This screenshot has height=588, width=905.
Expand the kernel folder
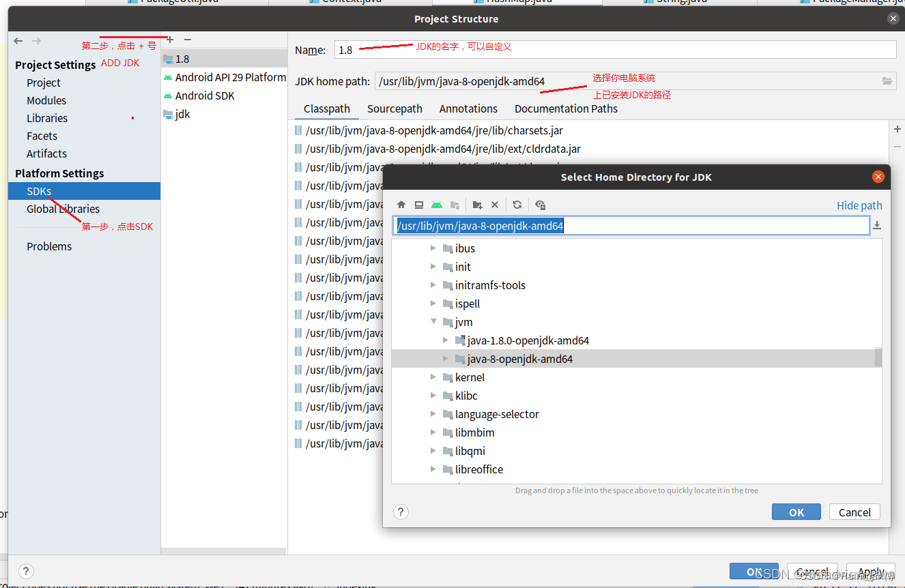point(433,377)
